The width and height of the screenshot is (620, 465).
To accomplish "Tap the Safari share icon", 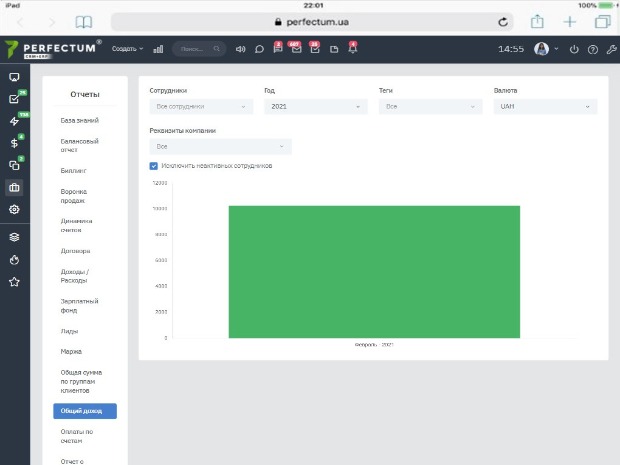I will pyautogui.click(x=537, y=21).
